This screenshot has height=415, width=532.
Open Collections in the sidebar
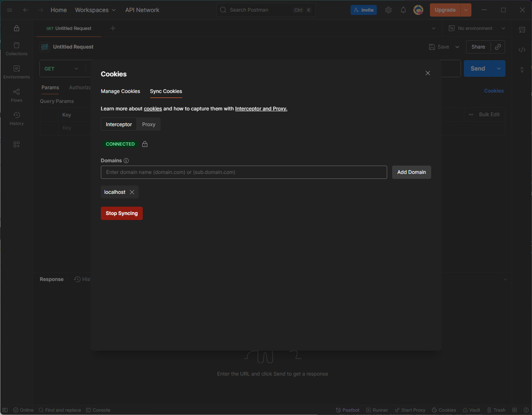(17, 49)
